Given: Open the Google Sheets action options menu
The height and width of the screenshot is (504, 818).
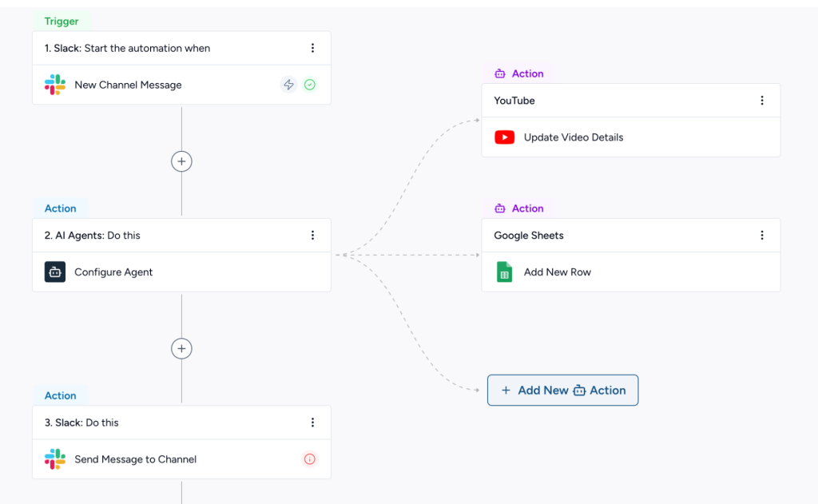Looking at the screenshot, I should pos(762,236).
